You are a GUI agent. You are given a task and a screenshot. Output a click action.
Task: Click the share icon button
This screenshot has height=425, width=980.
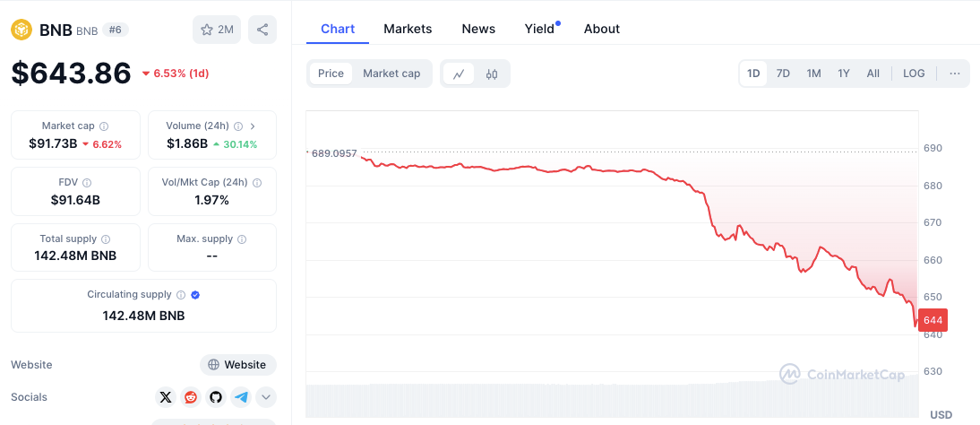tap(262, 30)
